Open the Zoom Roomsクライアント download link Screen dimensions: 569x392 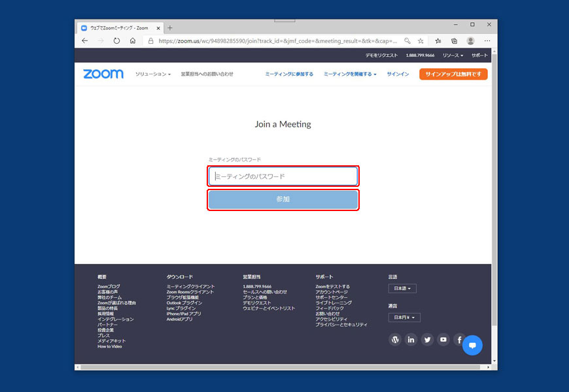point(190,292)
